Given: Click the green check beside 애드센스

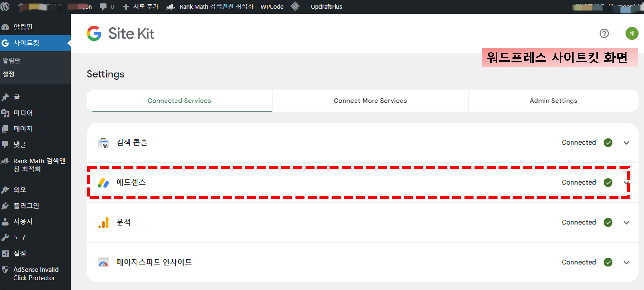Looking at the screenshot, I should tap(608, 183).
